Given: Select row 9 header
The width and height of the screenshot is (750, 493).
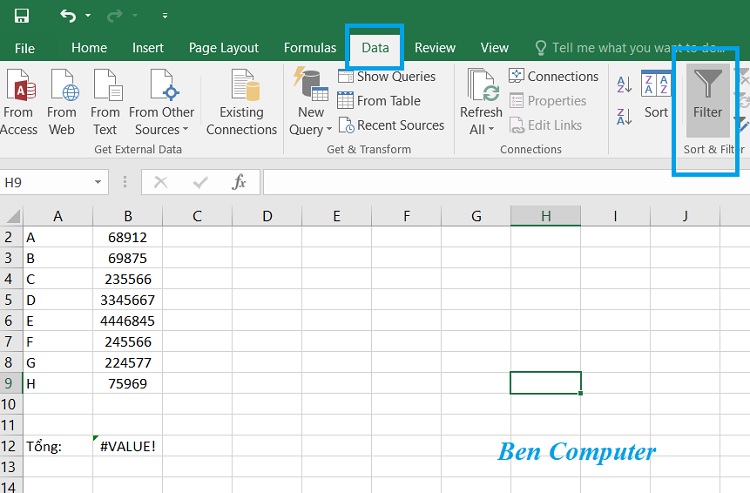Looking at the screenshot, I should pos(11,383).
